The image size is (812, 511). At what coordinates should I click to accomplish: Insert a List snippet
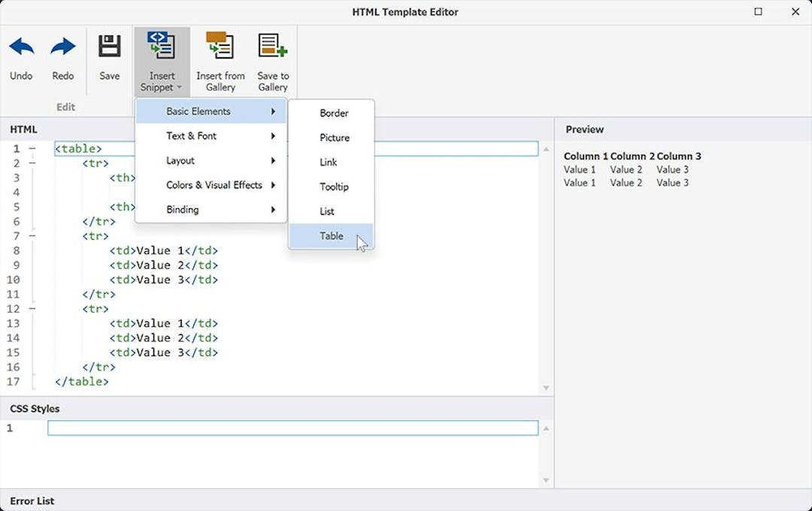[x=327, y=211]
